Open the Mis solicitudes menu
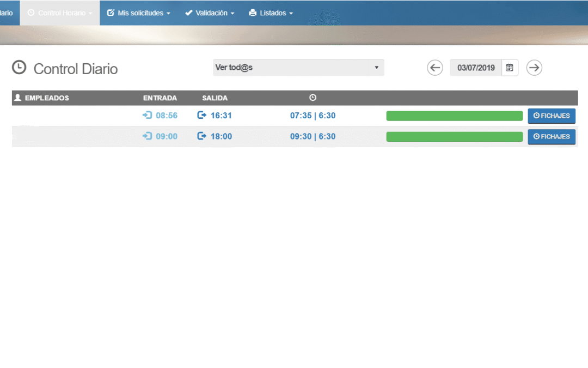Screen dimensions: 588x368 [139, 13]
